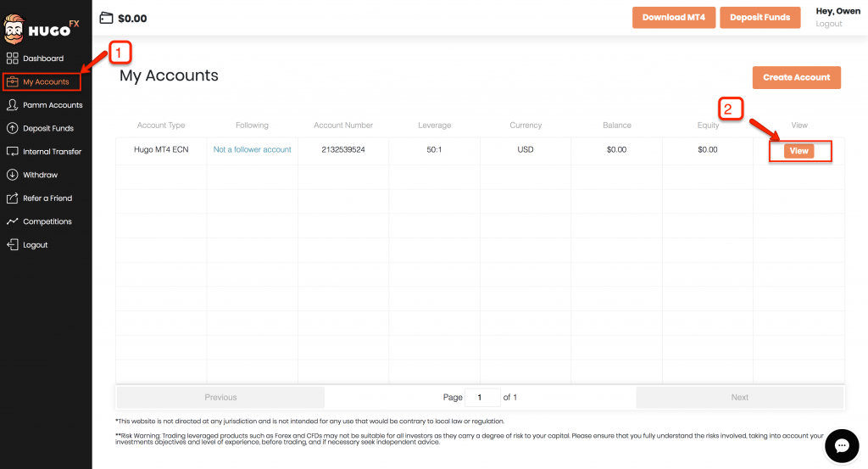Click the Competitions chart icon
This screenshot has height=469, width=868.
12,221
